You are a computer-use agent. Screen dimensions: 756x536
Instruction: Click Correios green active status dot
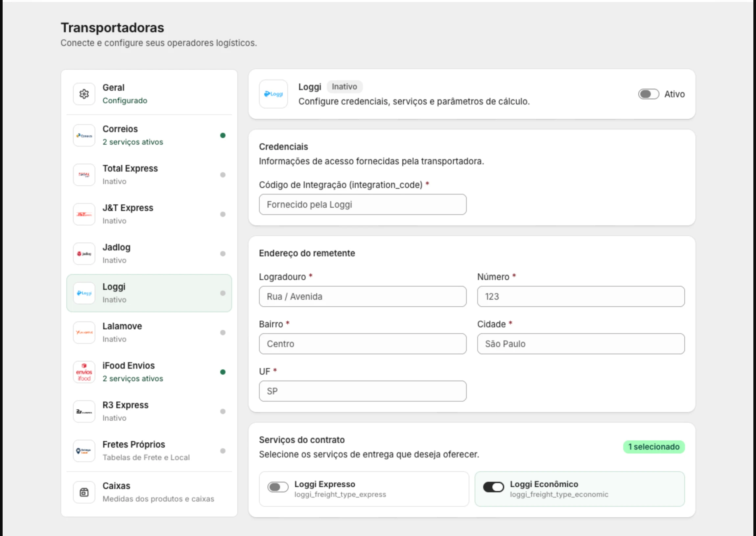[x=223, y=135]
